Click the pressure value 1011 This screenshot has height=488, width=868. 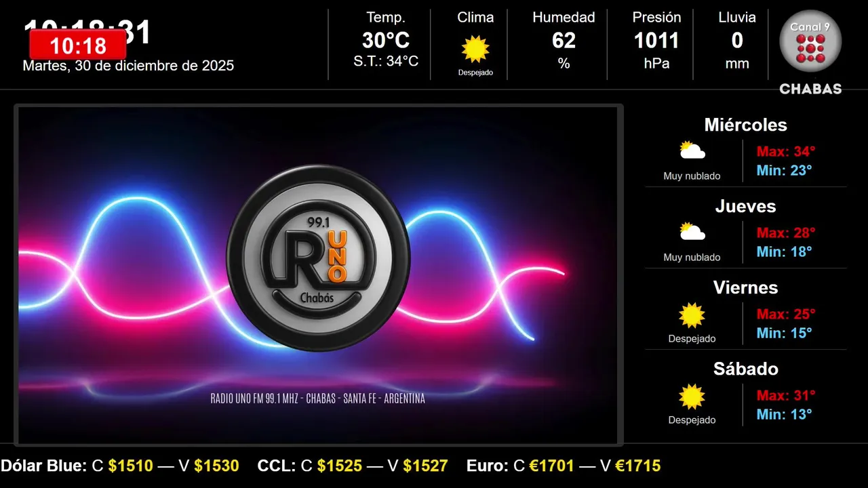(x=656, y=41)
